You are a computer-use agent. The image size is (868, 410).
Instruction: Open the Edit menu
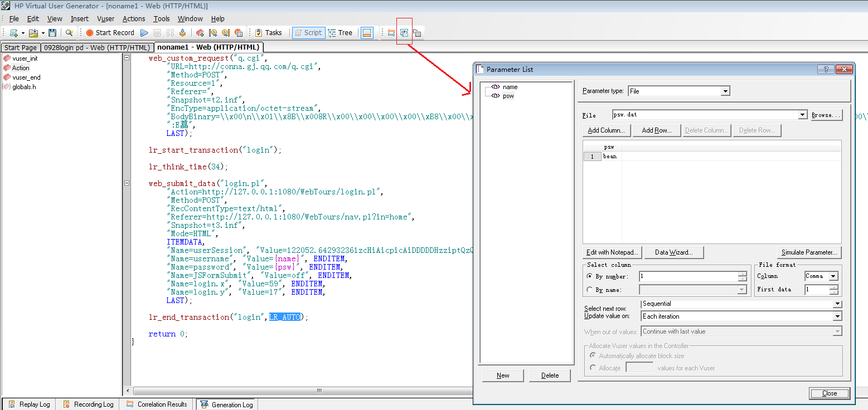coord(33,19)
